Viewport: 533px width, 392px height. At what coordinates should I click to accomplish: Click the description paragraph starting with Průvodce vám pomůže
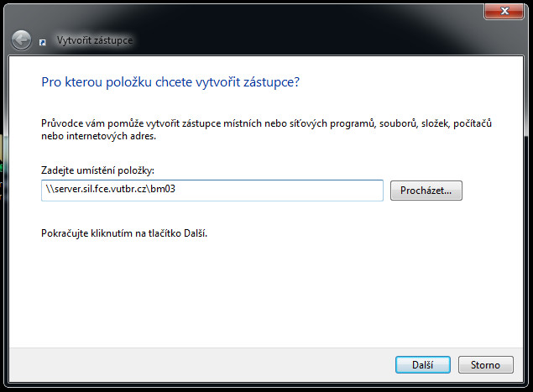coord(266,129)
